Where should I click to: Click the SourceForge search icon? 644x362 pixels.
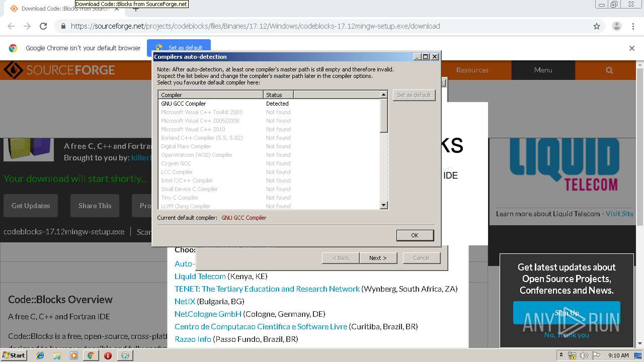(609, 70)
